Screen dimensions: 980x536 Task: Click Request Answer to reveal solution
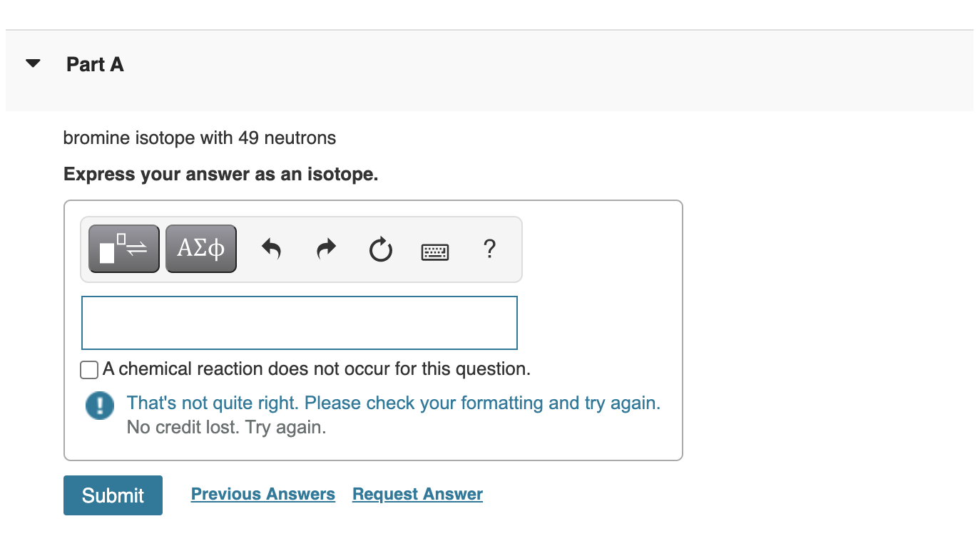click(x=417, y=494)
